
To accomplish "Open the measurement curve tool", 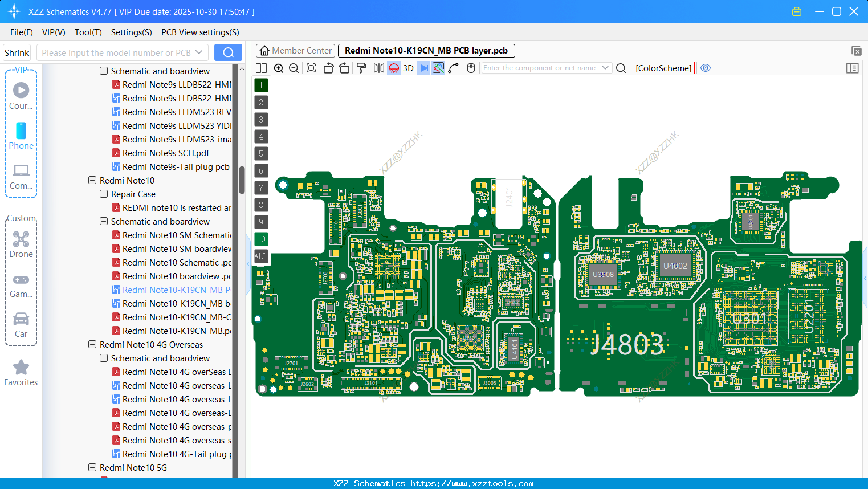I will [x=453, y=68].
